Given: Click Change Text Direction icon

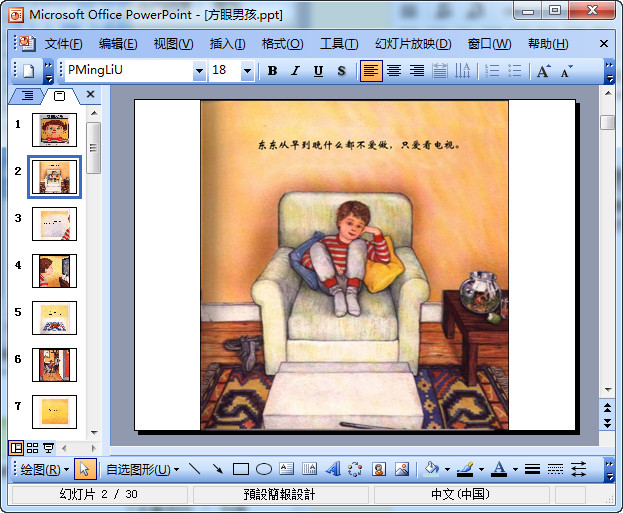Looking at the screenshot, I should coord(462,71).
